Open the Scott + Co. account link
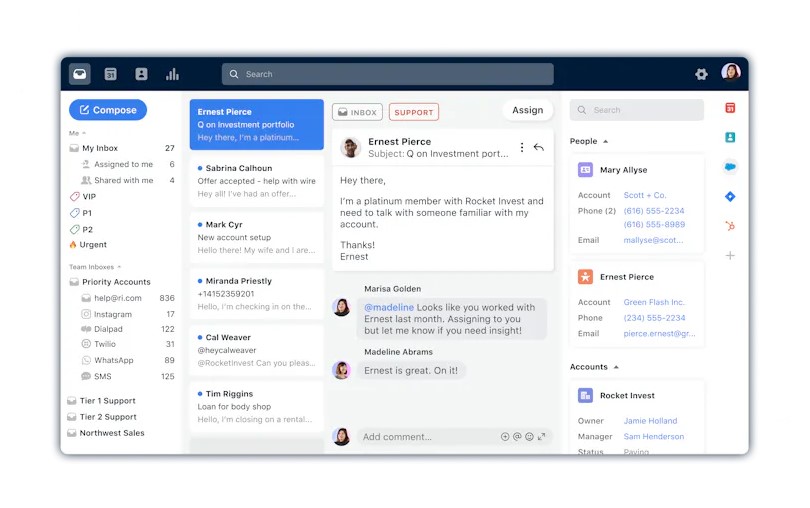 [x=645, y=195]
